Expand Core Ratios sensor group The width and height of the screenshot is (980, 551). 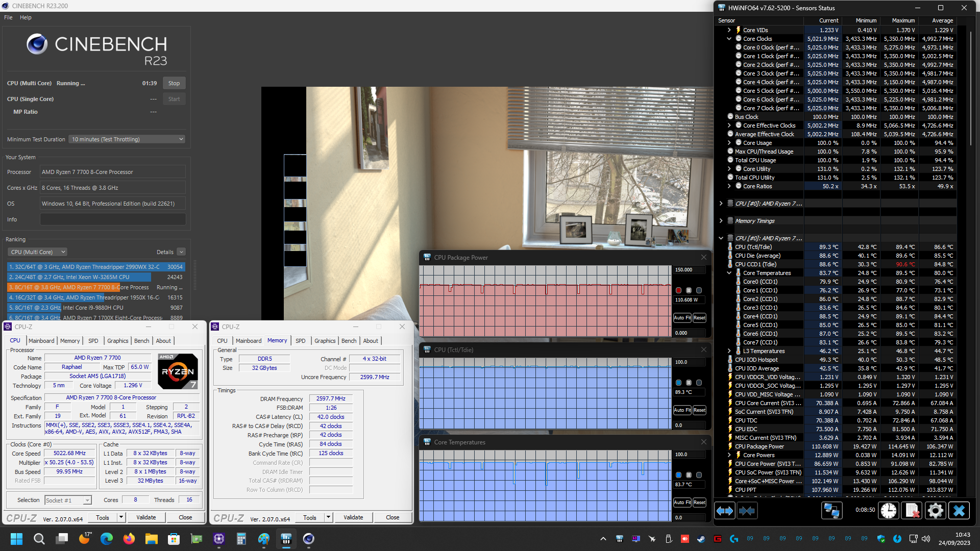729,186
